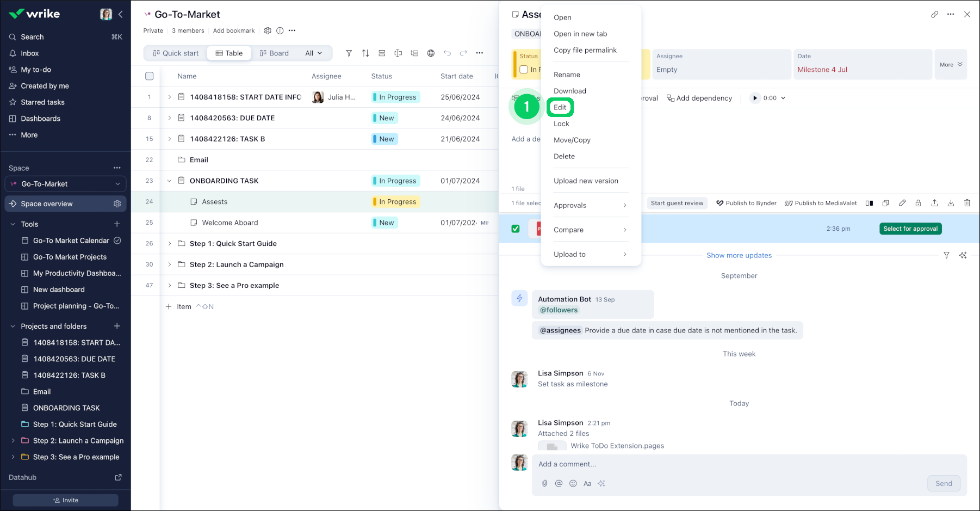Click Show more updates link
The width and height of the screenshot is (980, 511).
click(739, 255)
